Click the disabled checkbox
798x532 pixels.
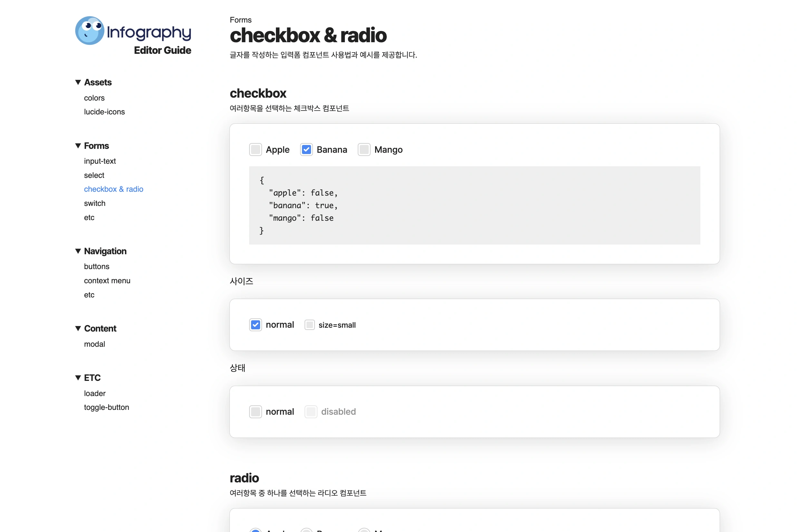(311, 412)
